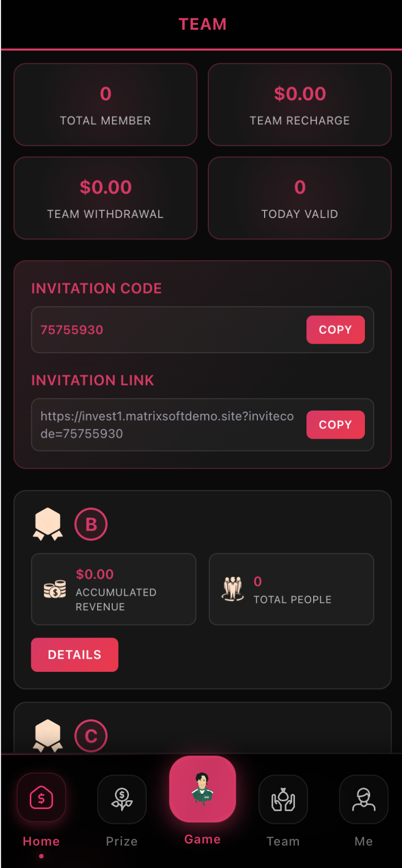Tap the Team hands icon

[283, 800]
